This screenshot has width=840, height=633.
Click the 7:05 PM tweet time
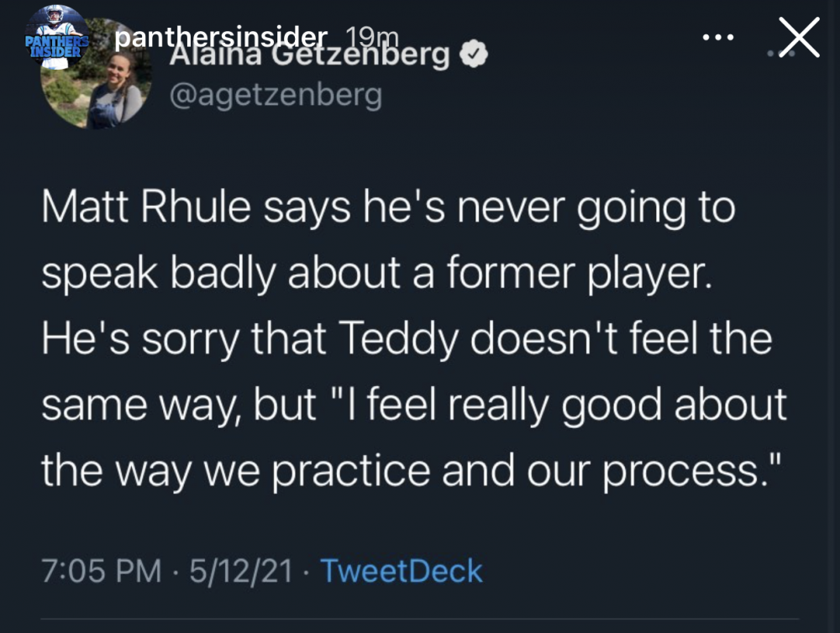tap(101, 572)
